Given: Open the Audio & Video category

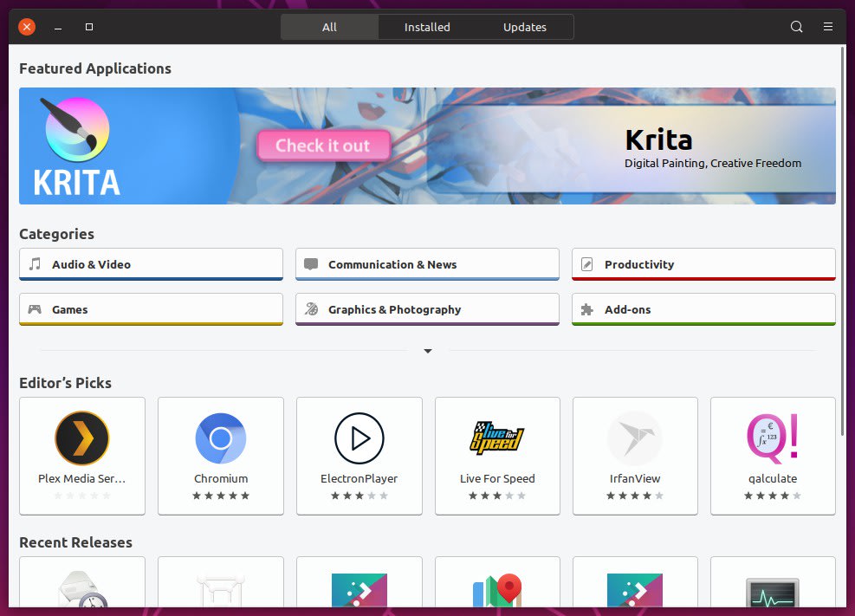Looking at the screenshot, I should tap(151, 264).
